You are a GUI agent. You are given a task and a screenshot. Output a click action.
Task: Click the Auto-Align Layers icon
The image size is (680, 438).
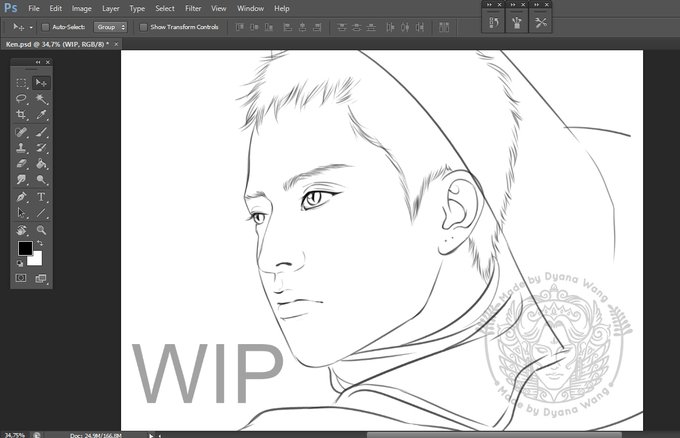tap(444, 27)
